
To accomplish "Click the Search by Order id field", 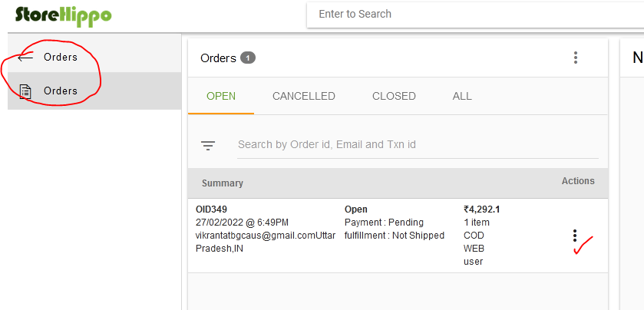I will [x=418, y=144].
